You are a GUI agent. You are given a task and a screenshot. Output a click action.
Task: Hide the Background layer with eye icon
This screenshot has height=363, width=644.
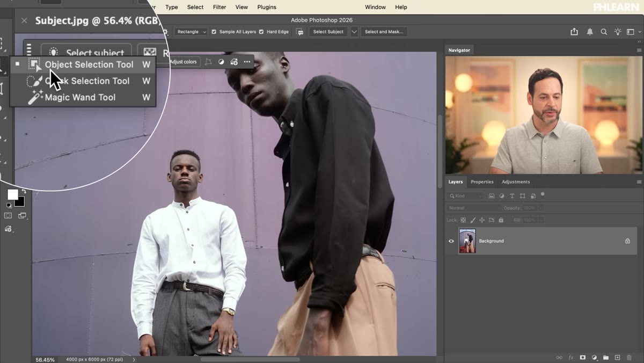tap(451, 241)
